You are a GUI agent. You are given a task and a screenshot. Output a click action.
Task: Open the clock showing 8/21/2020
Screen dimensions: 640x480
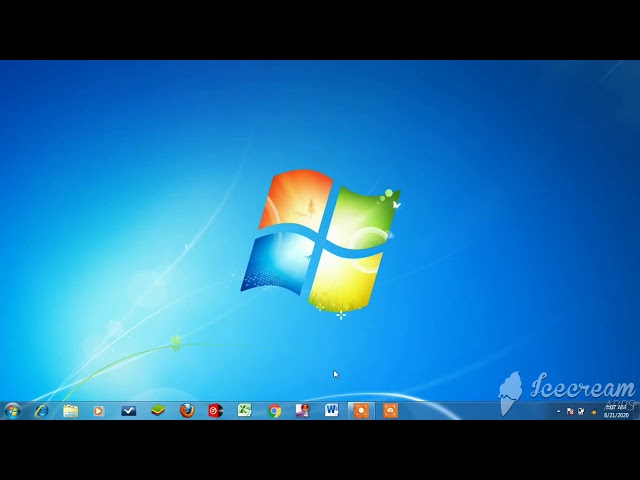click(616, 411)
